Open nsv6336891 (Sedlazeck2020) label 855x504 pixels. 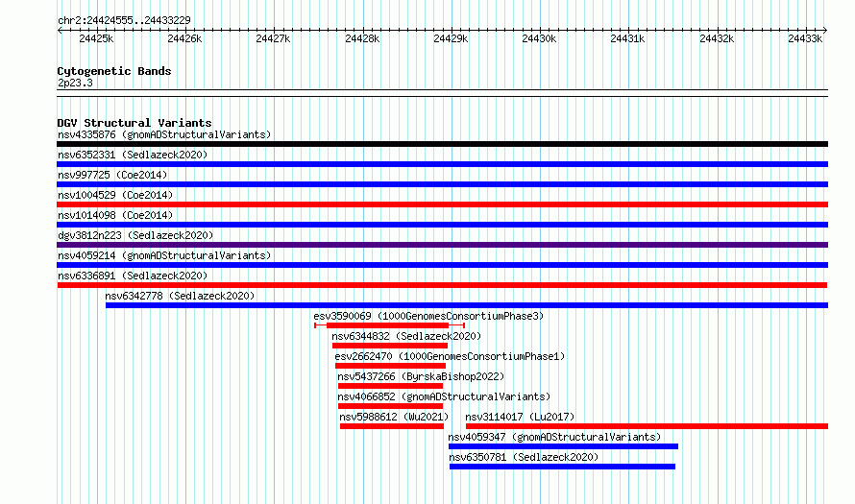tap(133, 276)
